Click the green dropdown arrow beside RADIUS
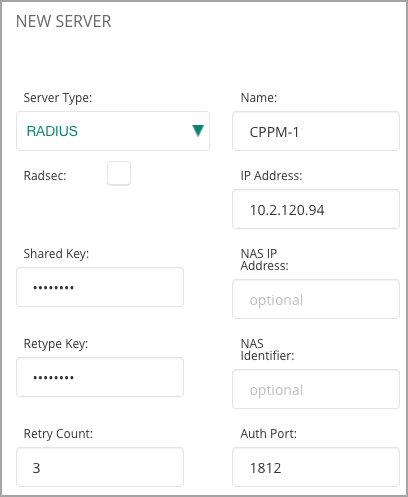408x497 pixels. [198, 131]
